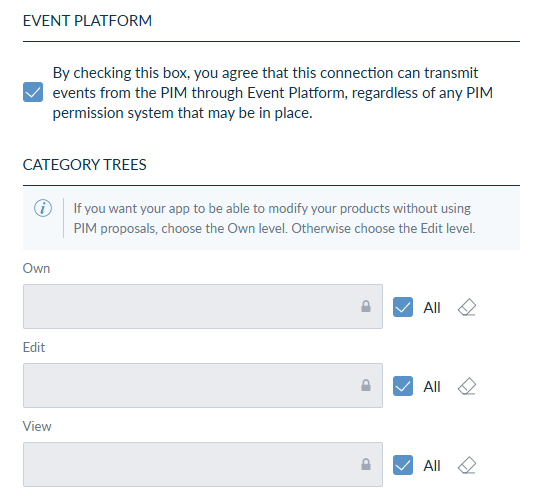Click the All label beside Own checkbox
The image size is (546, 495).
(x=432, y=308)
